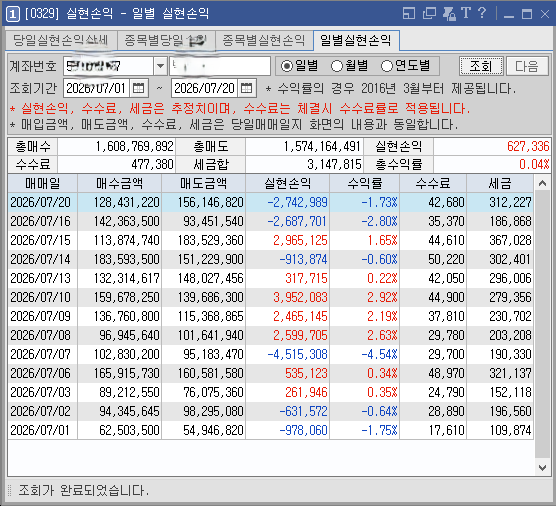556x506 pixels.
Task: Click the start date field 2026/07/01
Action: coord(97,88)
